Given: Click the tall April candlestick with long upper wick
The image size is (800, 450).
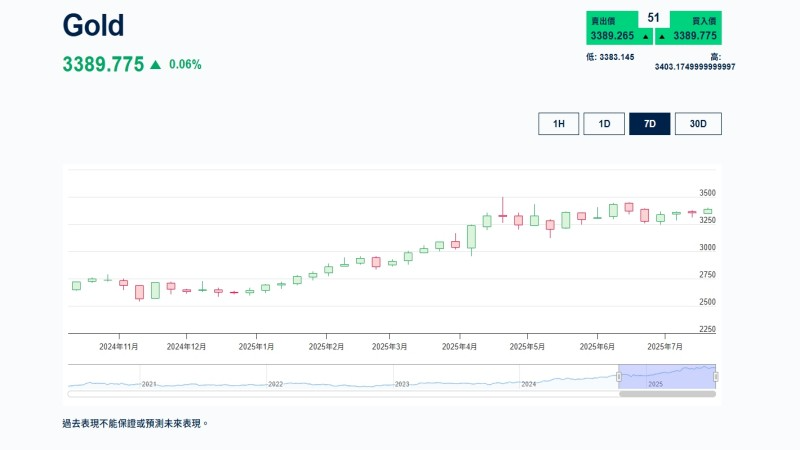Looking at the screenshot, I should [503, 210].
